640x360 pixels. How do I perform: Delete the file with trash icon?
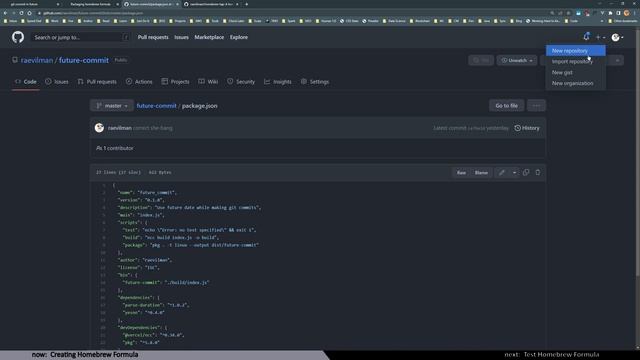click(x=538, y=173)
